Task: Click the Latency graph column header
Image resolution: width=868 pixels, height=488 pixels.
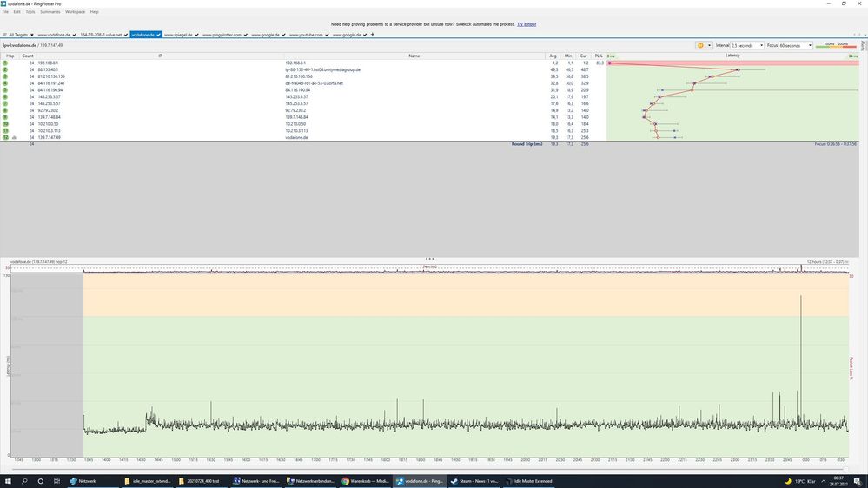Action: pyautogui.click(x=732, y=56)
